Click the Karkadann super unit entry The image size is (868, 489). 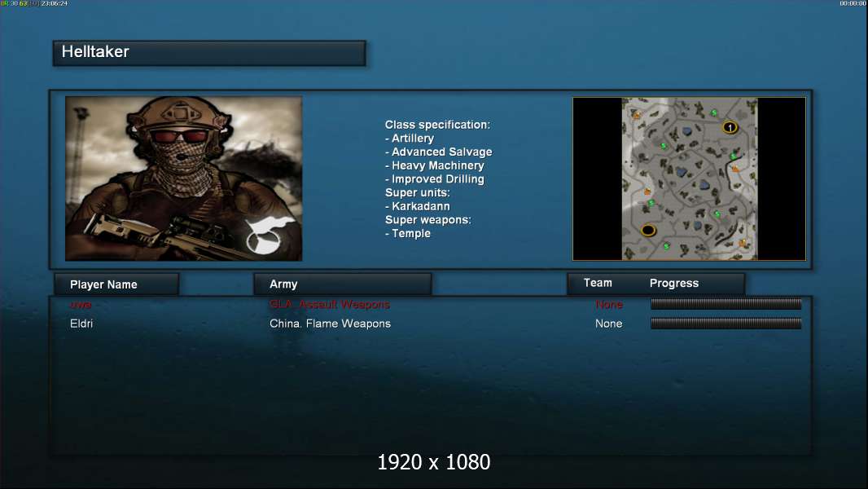(418, 206)
